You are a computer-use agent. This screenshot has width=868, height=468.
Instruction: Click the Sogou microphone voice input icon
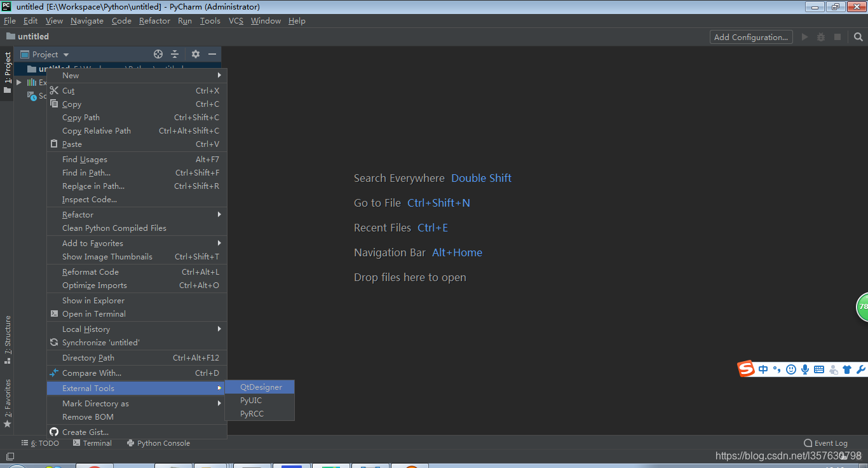(804, 369)
